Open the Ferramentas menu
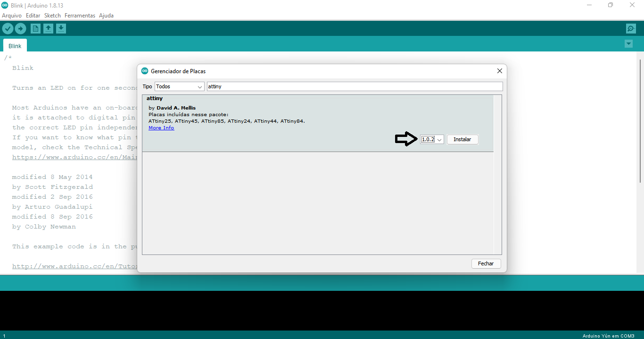 pyautogui.click(x=80, y=16)
